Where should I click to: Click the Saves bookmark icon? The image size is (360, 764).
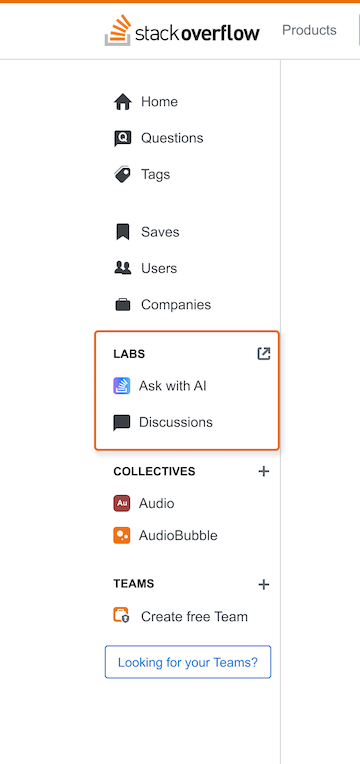(x=123, y=232)
